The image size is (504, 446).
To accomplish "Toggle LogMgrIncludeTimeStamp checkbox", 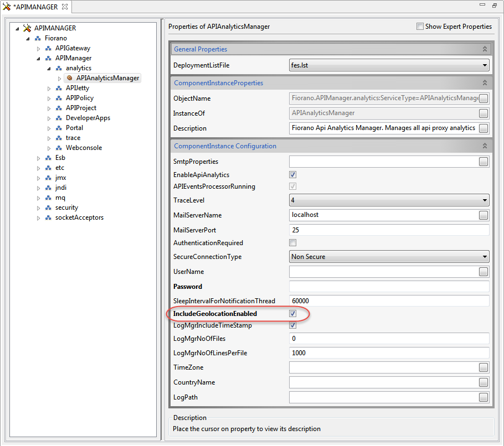I will (x=292, y=325).
